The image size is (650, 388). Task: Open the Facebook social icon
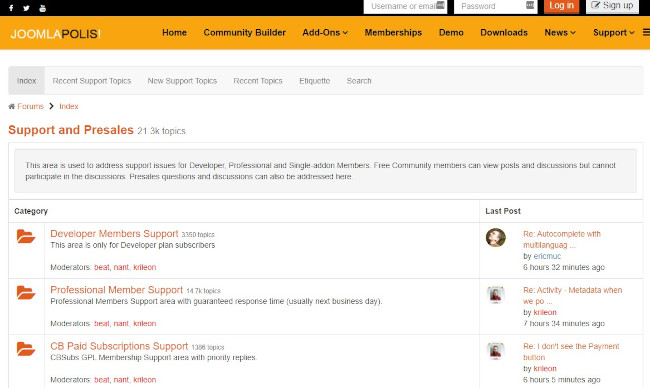[11, 8]
